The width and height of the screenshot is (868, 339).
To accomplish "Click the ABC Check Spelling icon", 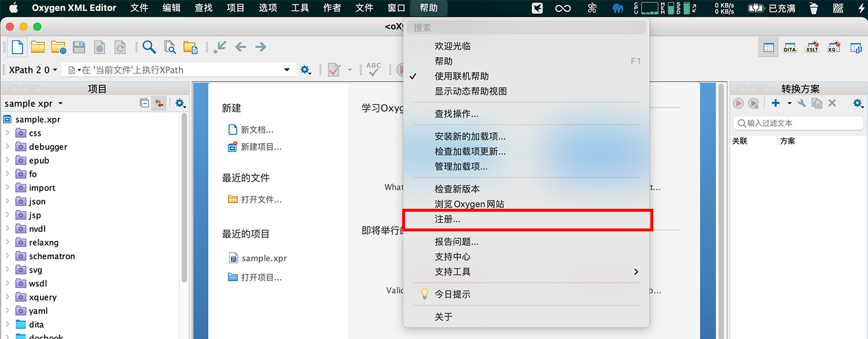I will (x=374, y=69).
